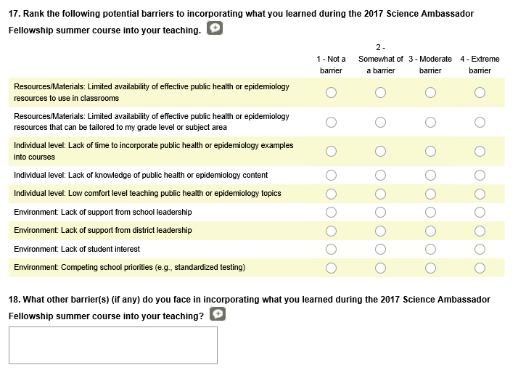The image size is (518, 378).
Task: Mark 'Not a barrier' for lack of student interest
Action: click(x=331, y=249)
